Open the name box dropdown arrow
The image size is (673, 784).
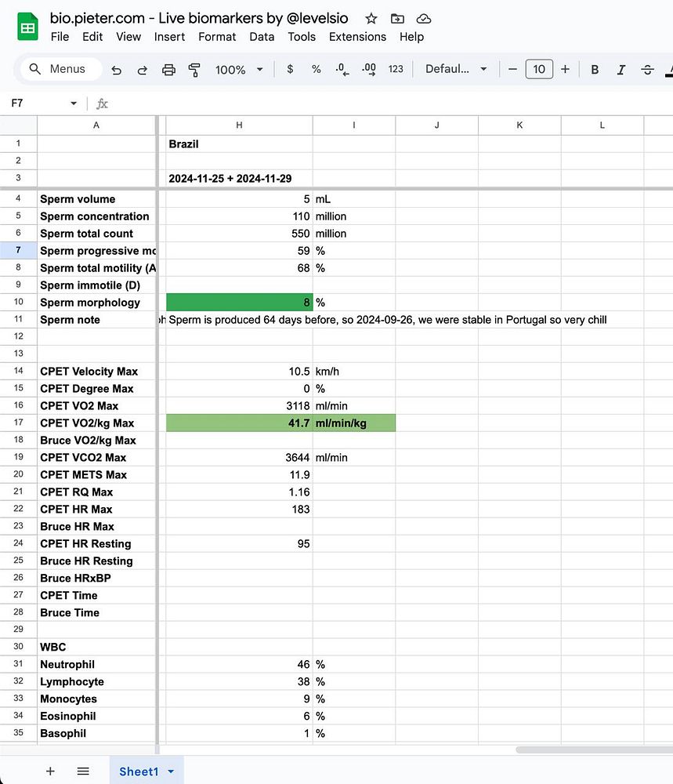pos(74,103)
